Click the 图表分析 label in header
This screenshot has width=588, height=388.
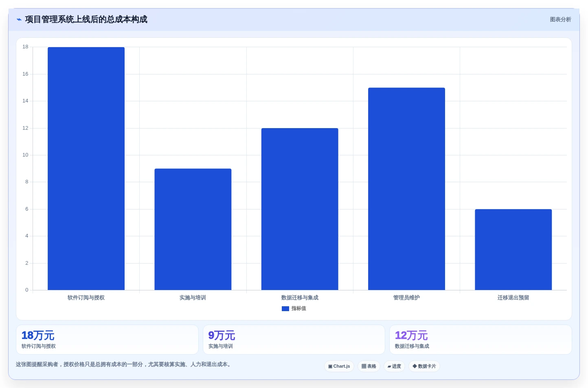560,20
